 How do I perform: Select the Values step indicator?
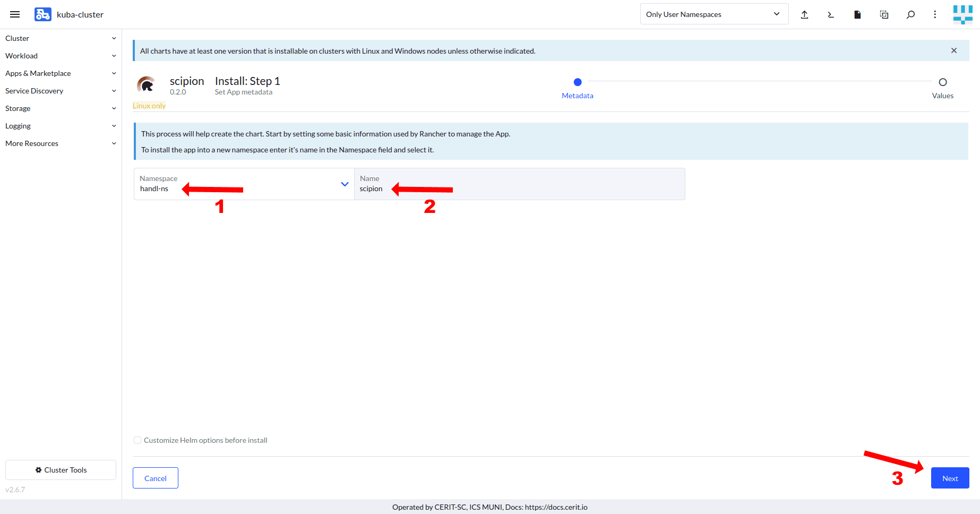(942, 82)
